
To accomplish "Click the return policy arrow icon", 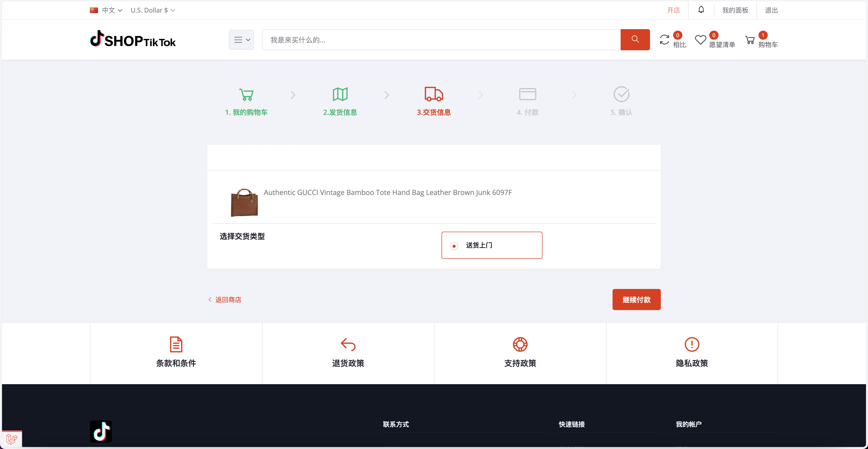I will pos(348,344).
